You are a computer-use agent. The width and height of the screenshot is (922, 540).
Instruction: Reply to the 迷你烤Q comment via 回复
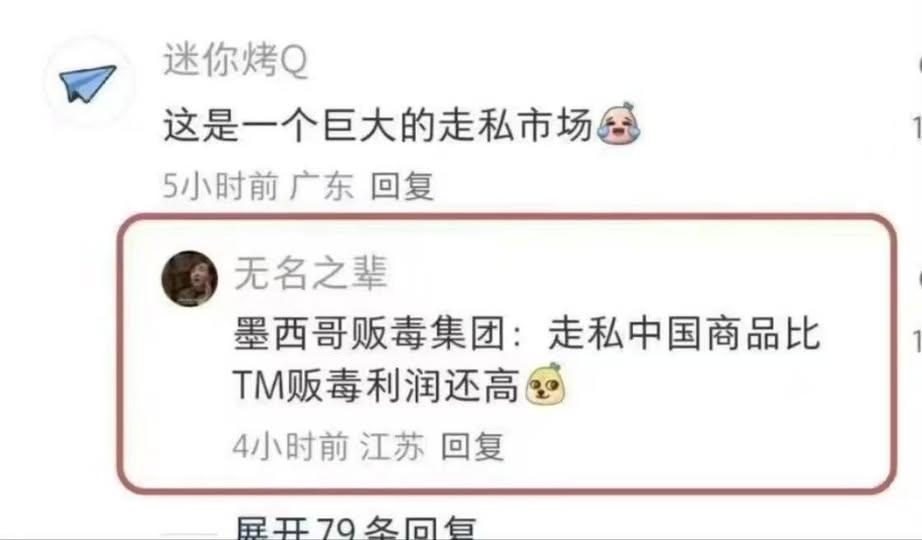(x=402, y=186)
